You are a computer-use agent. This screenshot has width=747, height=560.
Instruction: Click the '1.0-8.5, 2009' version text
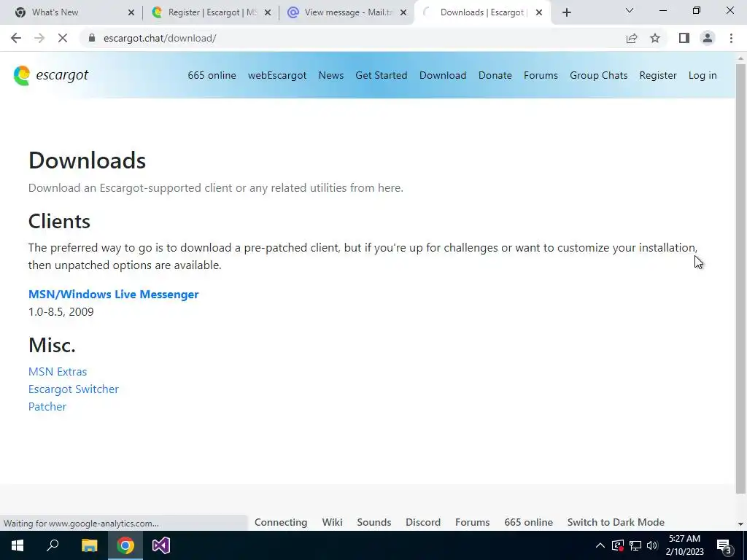click(61, 312)
